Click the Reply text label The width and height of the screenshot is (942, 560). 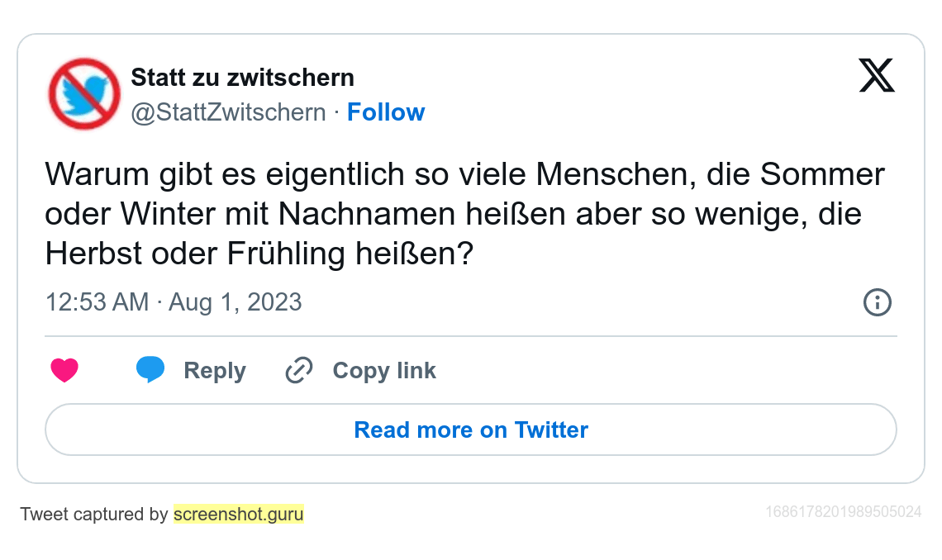click(x=215, y=371)
